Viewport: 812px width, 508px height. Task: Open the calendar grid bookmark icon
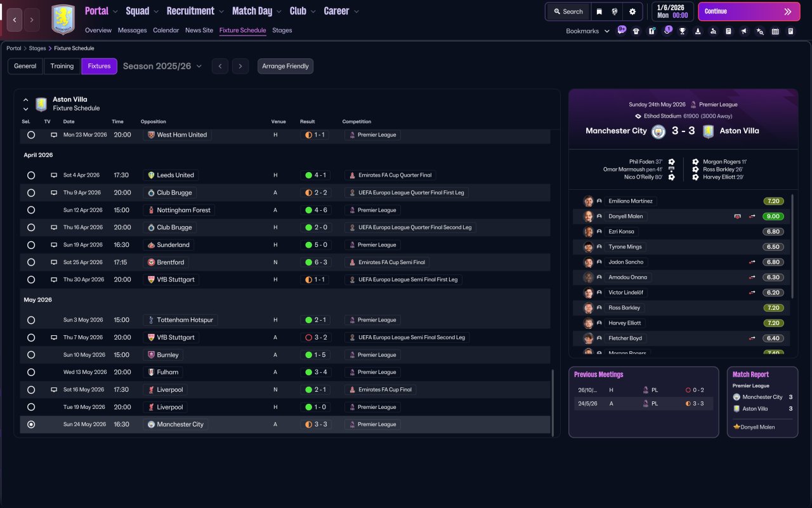pos(775,31)
